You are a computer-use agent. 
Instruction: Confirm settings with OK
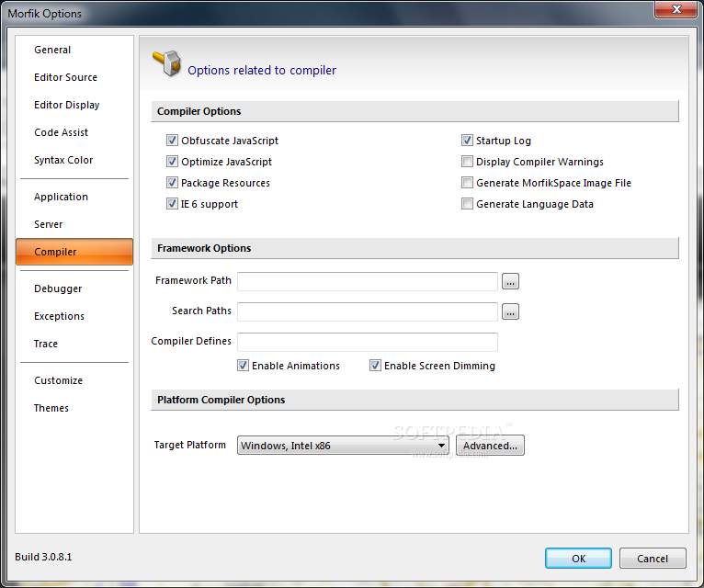(578, 559)
